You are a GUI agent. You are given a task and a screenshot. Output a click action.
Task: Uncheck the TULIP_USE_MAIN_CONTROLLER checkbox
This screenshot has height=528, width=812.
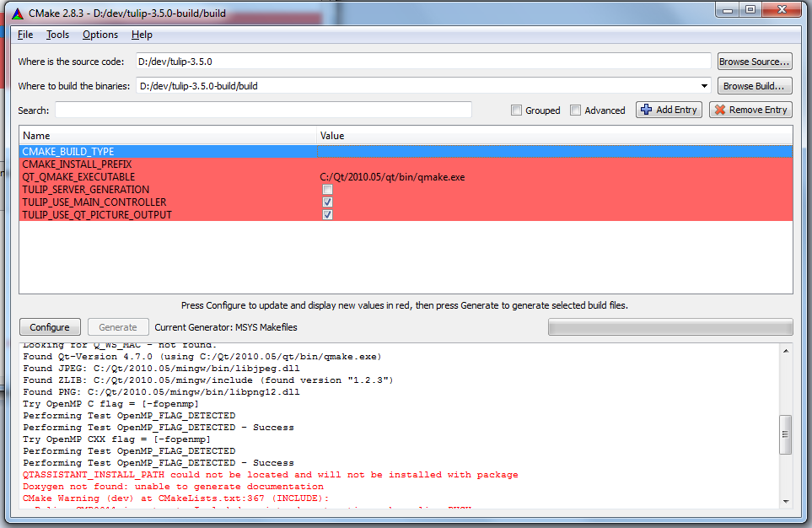click(x=327, y=202)
